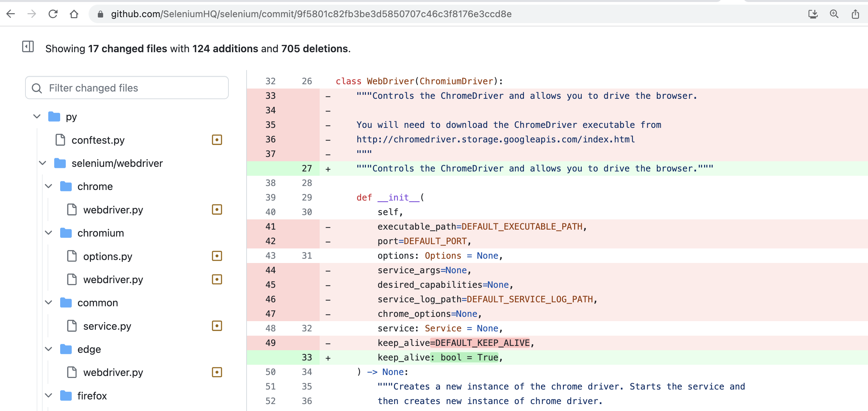Viewport: 868px width, 411px height.
Task: Collapse the chromium folder chevron
Action: pos(49,233)
